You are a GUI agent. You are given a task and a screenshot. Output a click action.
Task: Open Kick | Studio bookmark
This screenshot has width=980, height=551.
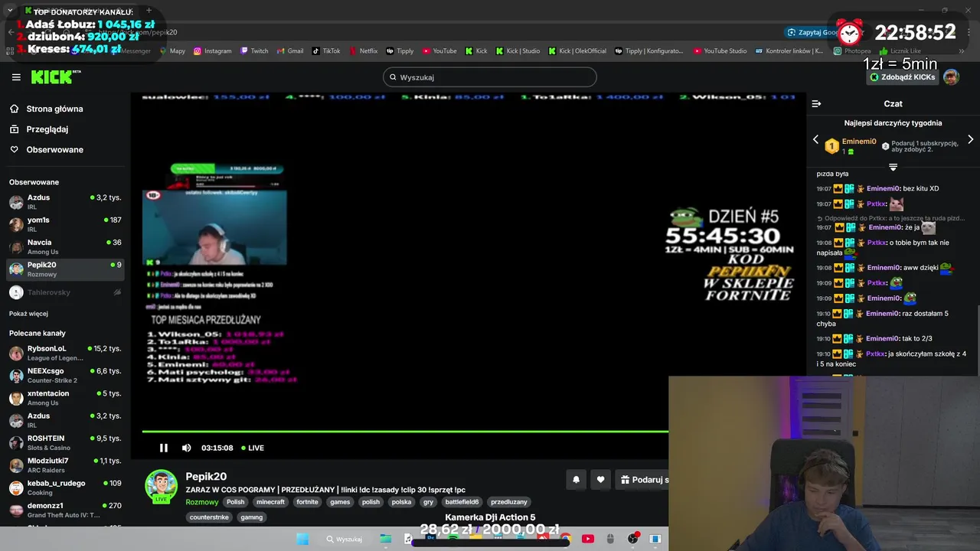518,51
